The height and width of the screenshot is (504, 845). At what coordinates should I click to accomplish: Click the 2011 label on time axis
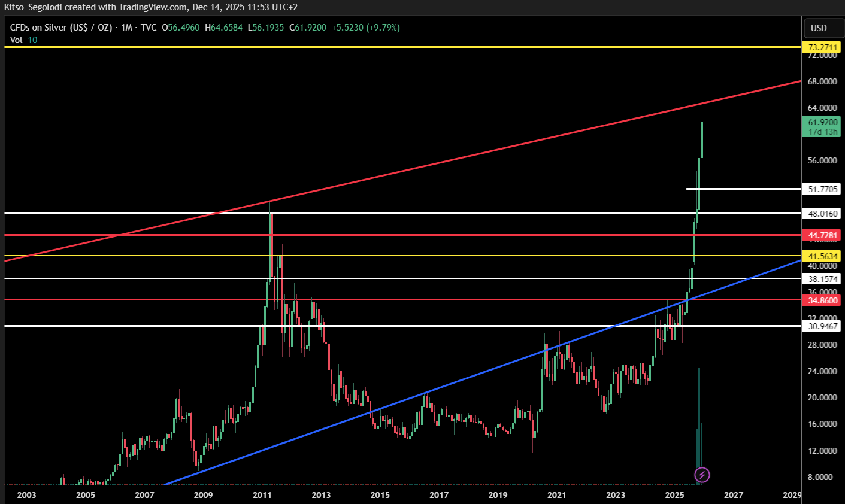(x=262, y=495)
